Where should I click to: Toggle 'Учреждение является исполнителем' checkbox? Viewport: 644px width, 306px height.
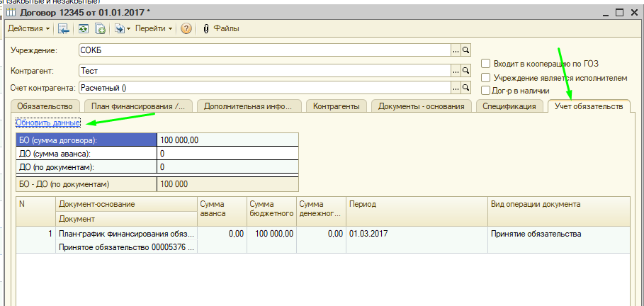pyautogui.click(x=485, y=77)
